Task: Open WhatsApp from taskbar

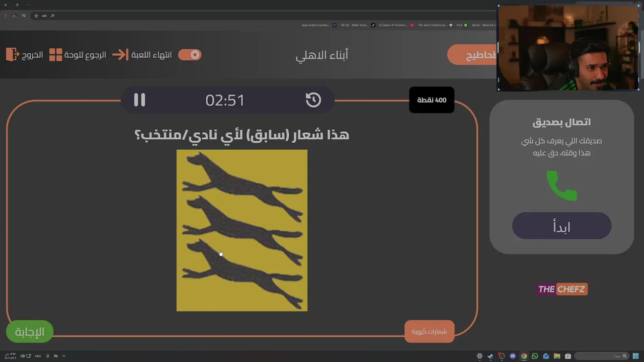Action: tap(535, 356)
